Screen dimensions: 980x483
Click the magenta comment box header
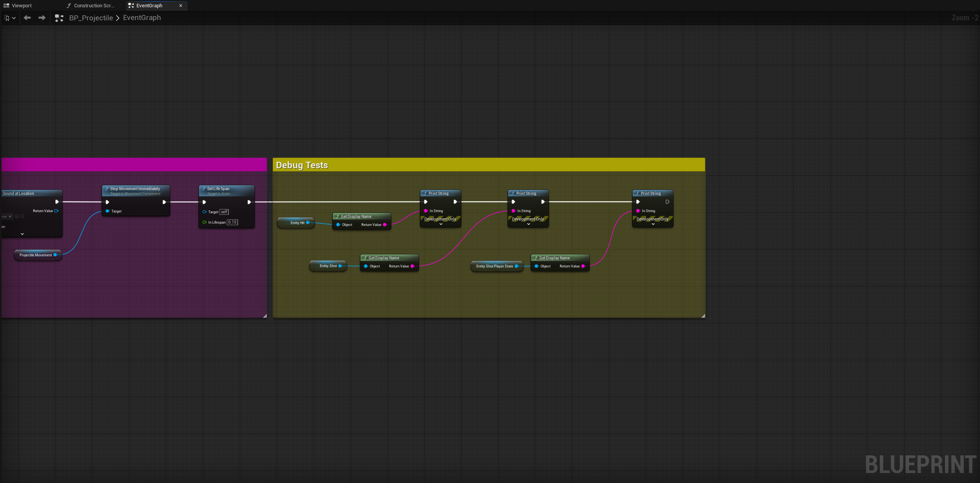[x=134, y=164]
